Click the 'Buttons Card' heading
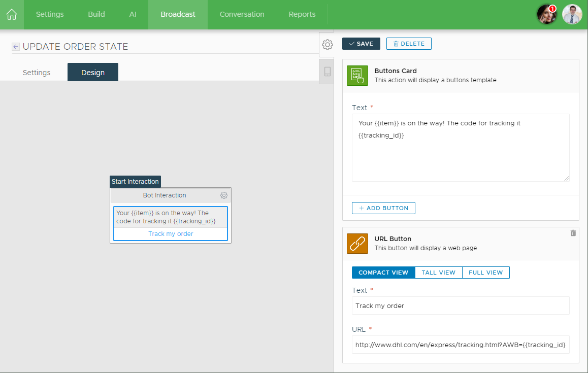The image size is (588, 373). click(x=396, y=71)
